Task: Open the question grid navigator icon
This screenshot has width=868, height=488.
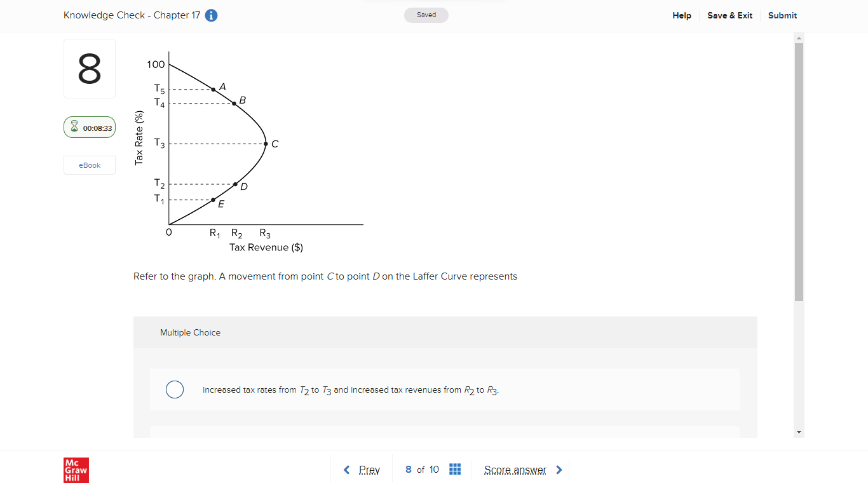Action: click(455, 470)
